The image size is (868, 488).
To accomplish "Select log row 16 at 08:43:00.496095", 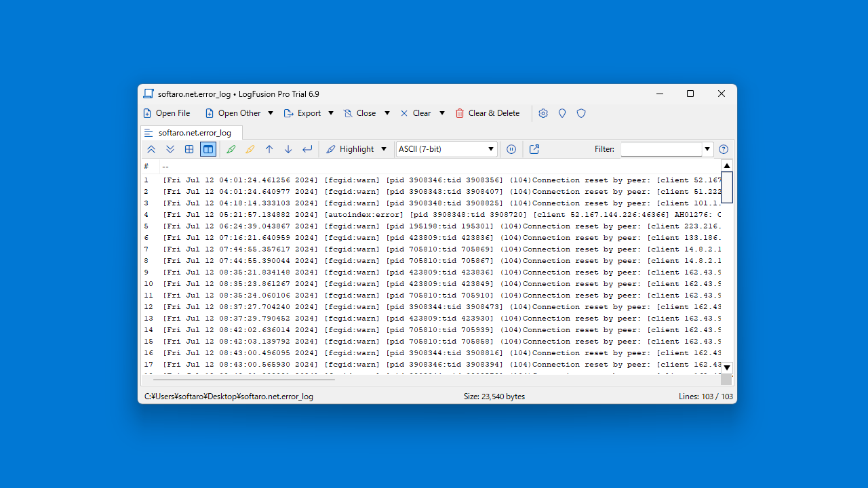I will coord(431,353).
